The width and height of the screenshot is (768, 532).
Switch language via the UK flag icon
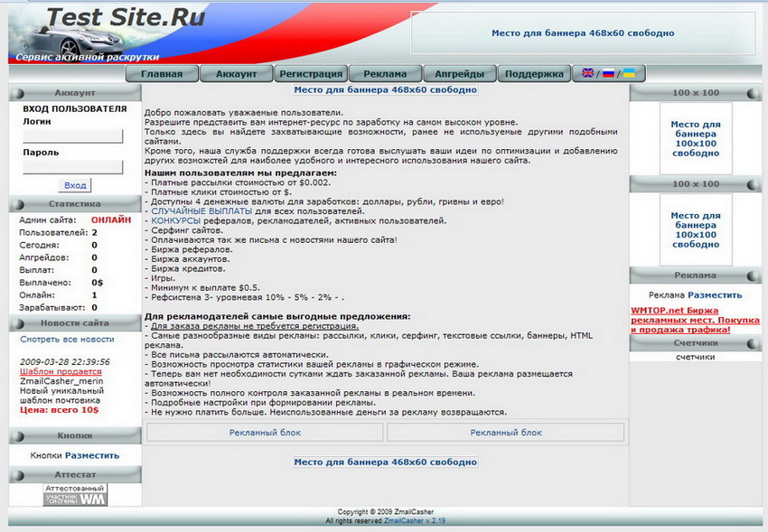tap(587, 73)
